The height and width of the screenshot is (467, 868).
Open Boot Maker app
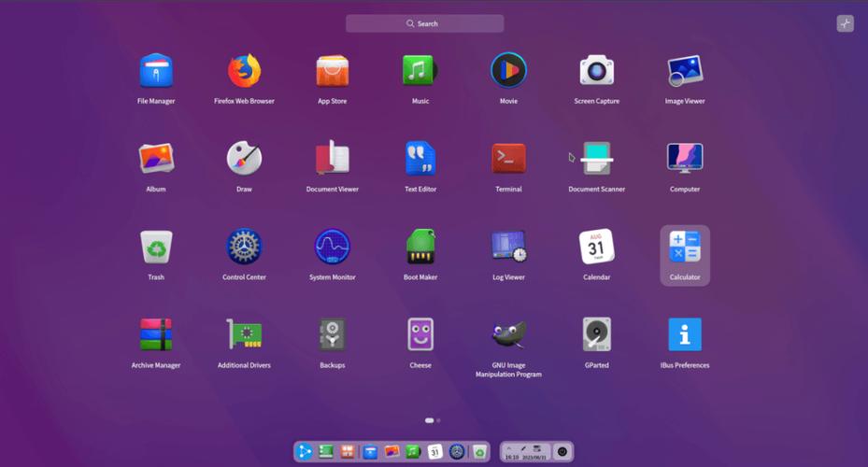pyautogui.click(x=420, y=247)
